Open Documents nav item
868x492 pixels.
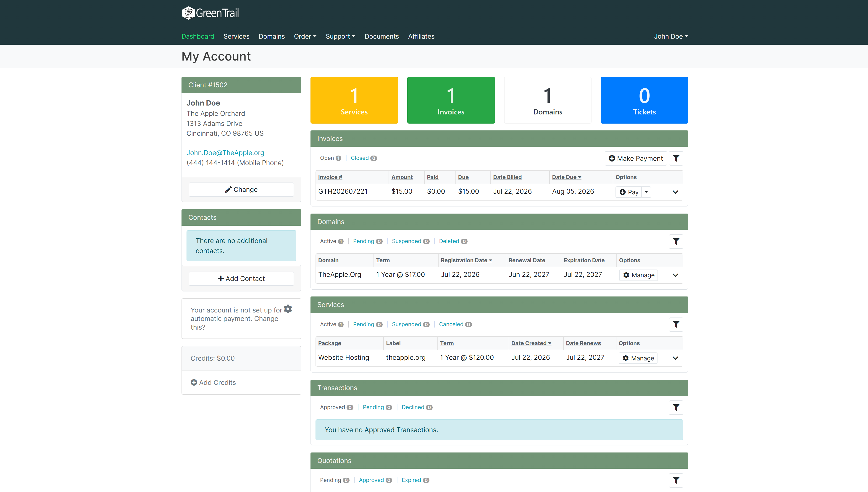[x=382, y=36]
